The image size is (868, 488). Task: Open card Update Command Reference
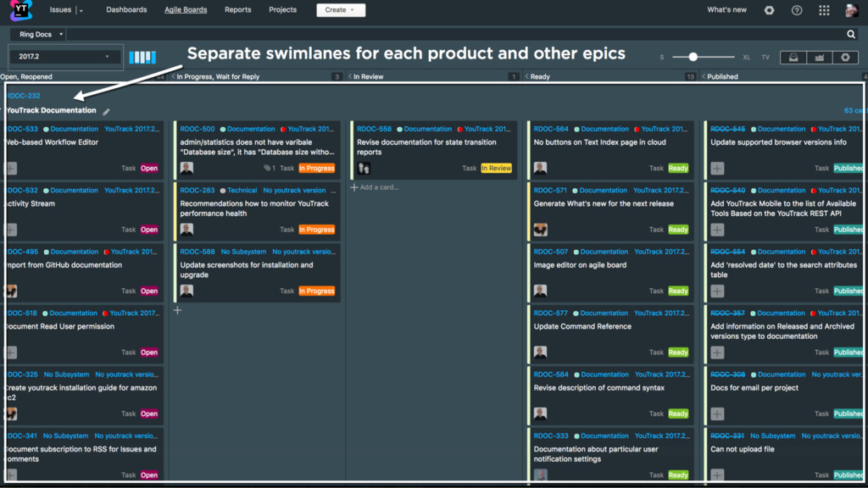pyautogui.click(x=582, y=326)
